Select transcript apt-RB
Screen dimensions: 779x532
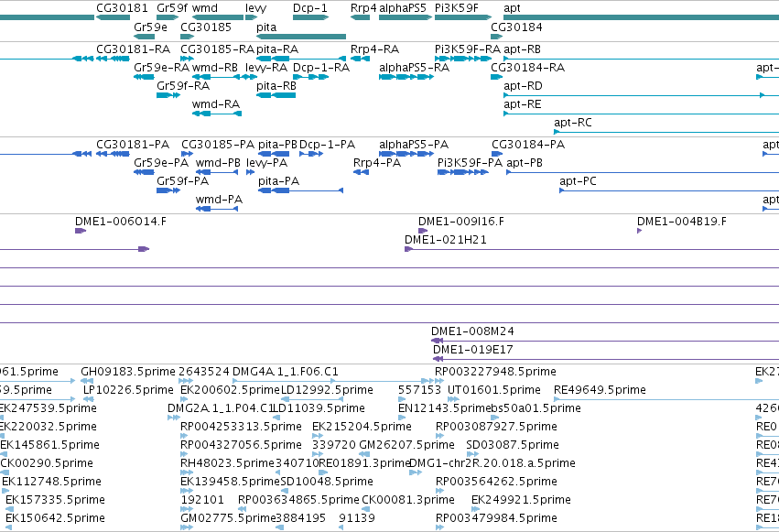[522, 49]
